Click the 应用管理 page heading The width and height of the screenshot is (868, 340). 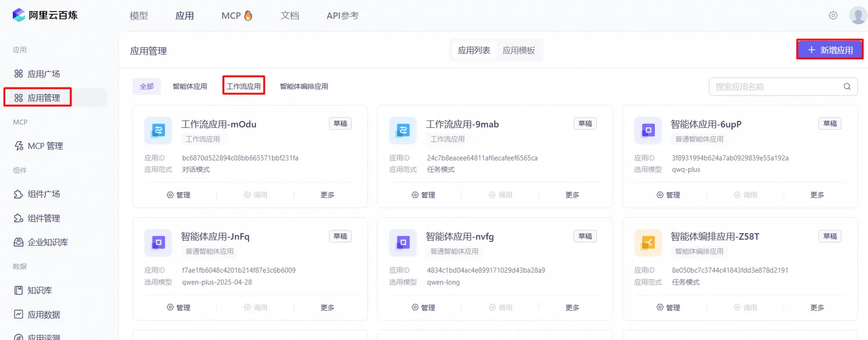(148, 51)
